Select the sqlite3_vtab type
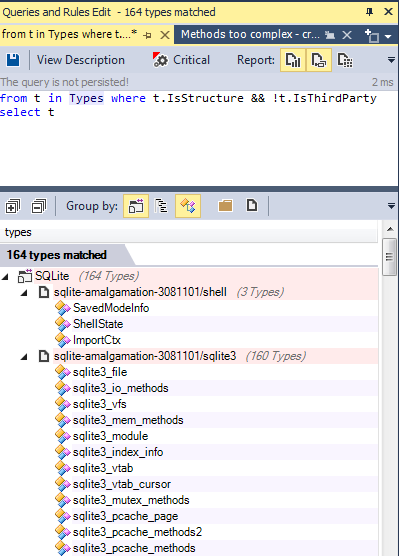The height and width of the screenshot is (556, 399). click(x=103, y=468)
